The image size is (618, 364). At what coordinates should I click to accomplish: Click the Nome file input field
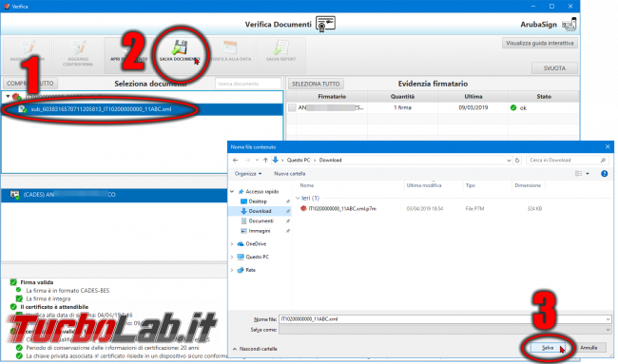[445, 319]
